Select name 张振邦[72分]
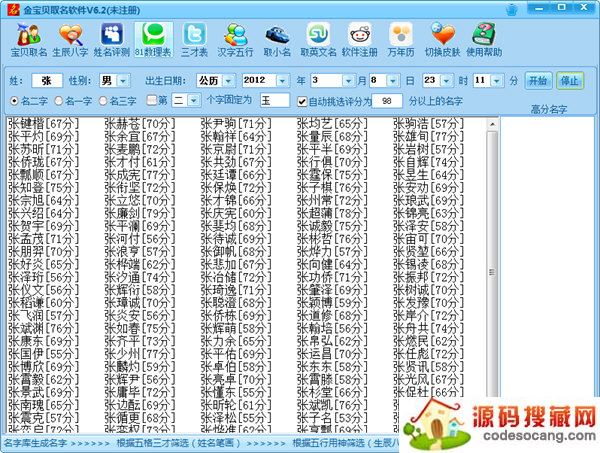Viewport: 600px width, 453px height. 428,277
